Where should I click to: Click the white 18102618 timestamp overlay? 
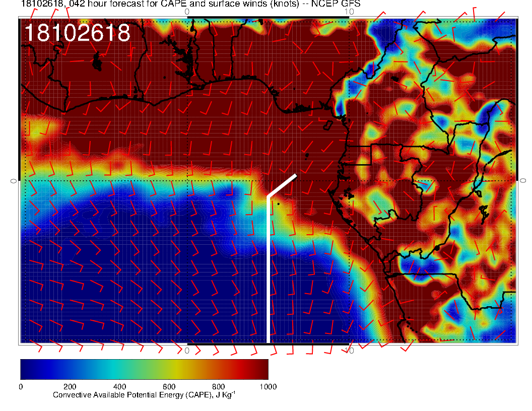pyautogui.click(x=77, y=33)
